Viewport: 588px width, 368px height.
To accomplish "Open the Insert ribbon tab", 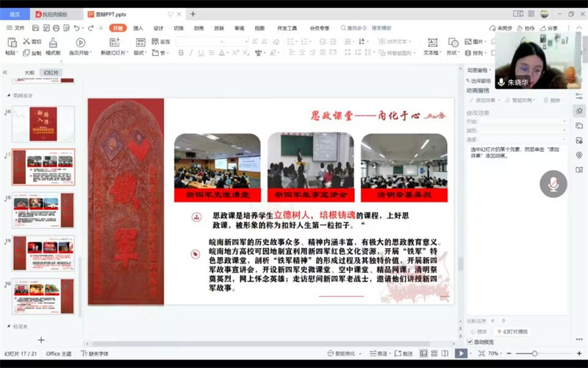I will tap(138, 28).
